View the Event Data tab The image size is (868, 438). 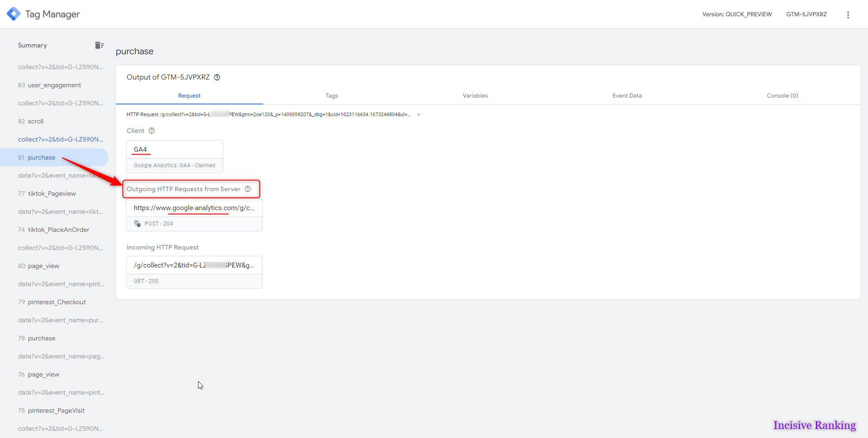pyautogui.click(x=627, y=95)
